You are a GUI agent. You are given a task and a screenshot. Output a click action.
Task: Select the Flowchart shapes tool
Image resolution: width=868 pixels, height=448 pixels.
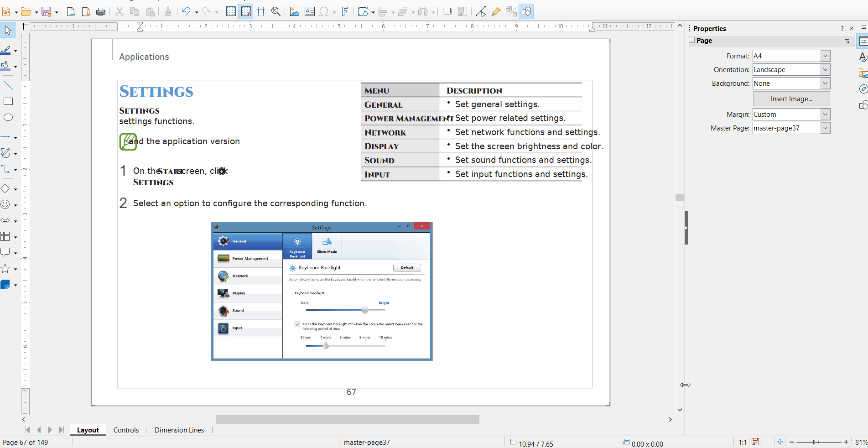tap(6, 236)
